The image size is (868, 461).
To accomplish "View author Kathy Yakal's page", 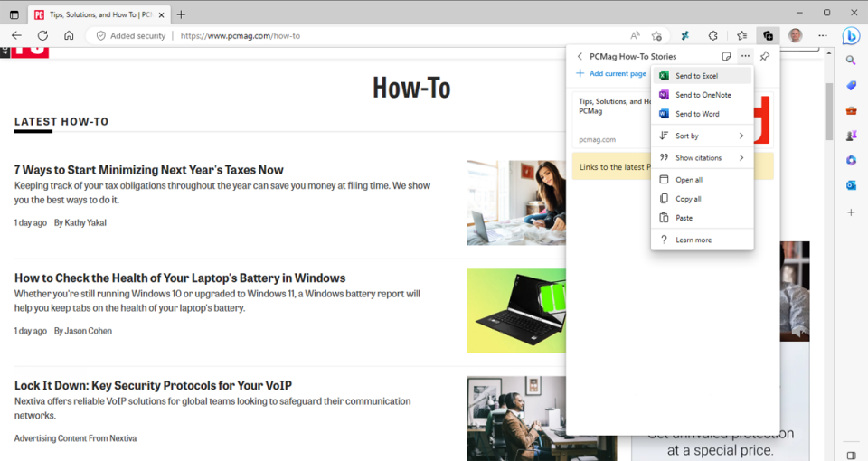I will tap(85, 222).
